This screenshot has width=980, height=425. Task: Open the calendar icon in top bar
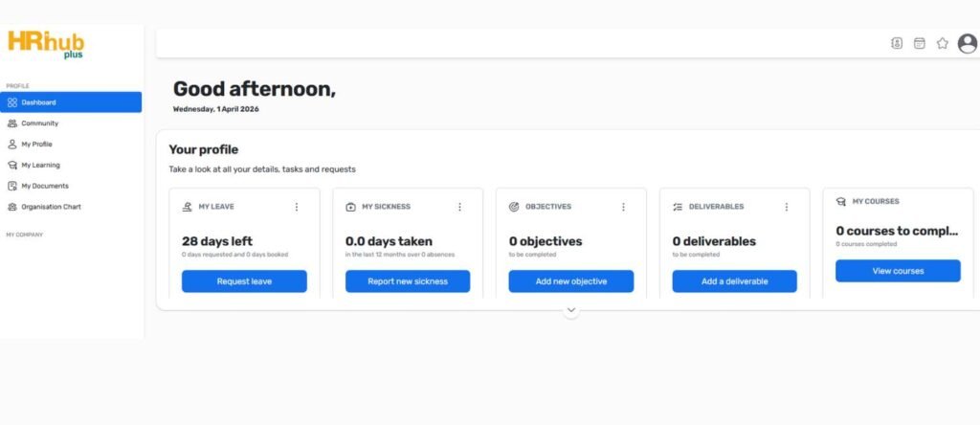(x=920, y=43)
